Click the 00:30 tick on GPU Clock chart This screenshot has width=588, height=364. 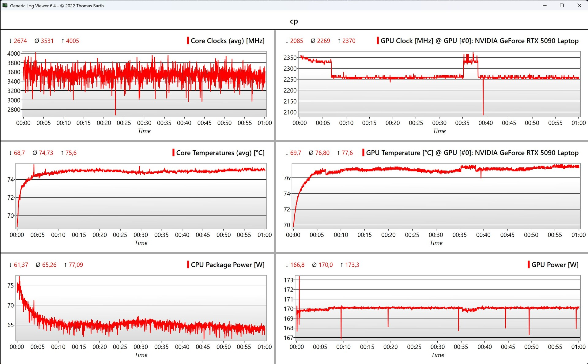(439, 123)
